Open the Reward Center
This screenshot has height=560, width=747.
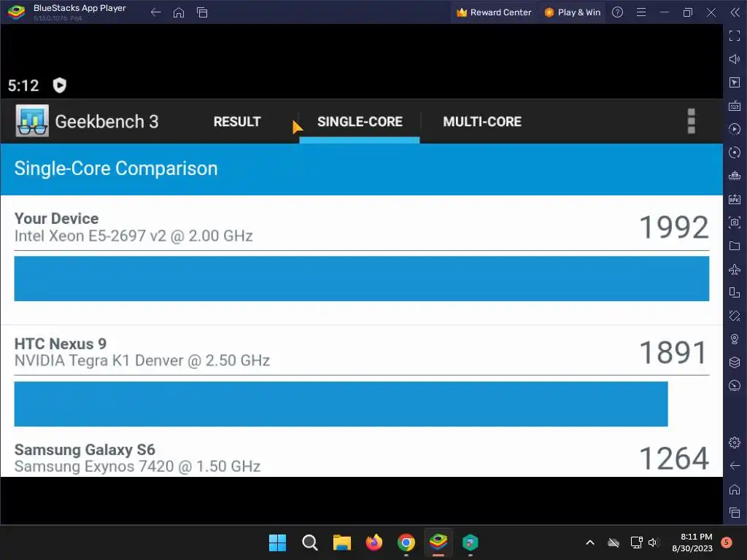(x=494, y=12)
